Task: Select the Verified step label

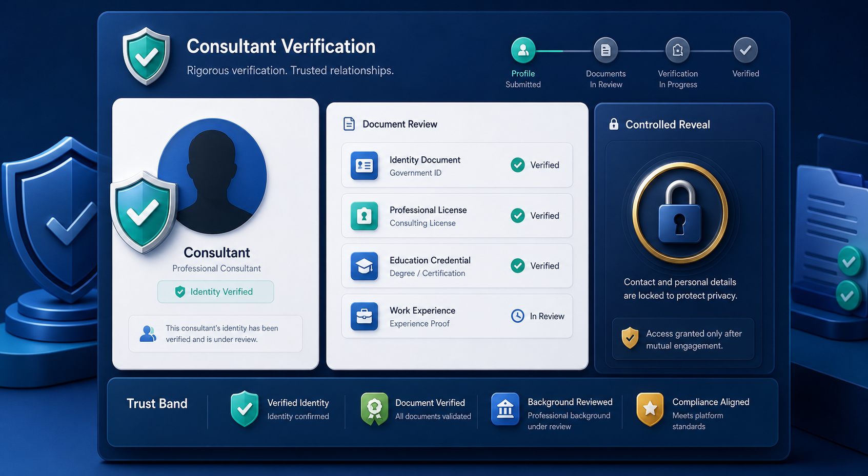Action: click(745, 74)
